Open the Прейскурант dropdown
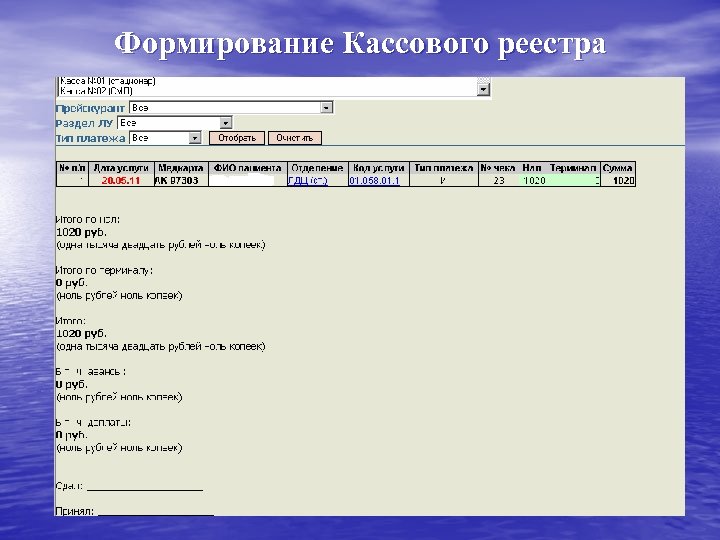Viewport: 720px width, 540px height. pos(231,108)
